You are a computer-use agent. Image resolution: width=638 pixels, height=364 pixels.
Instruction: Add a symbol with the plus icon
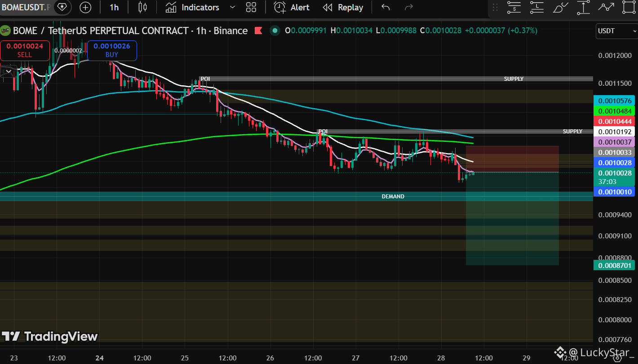coord(85,7)
